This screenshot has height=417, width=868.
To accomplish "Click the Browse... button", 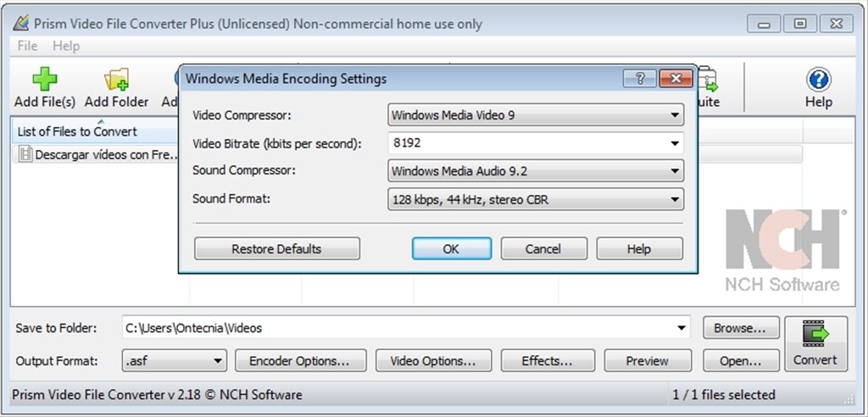I will coord(741,328).
